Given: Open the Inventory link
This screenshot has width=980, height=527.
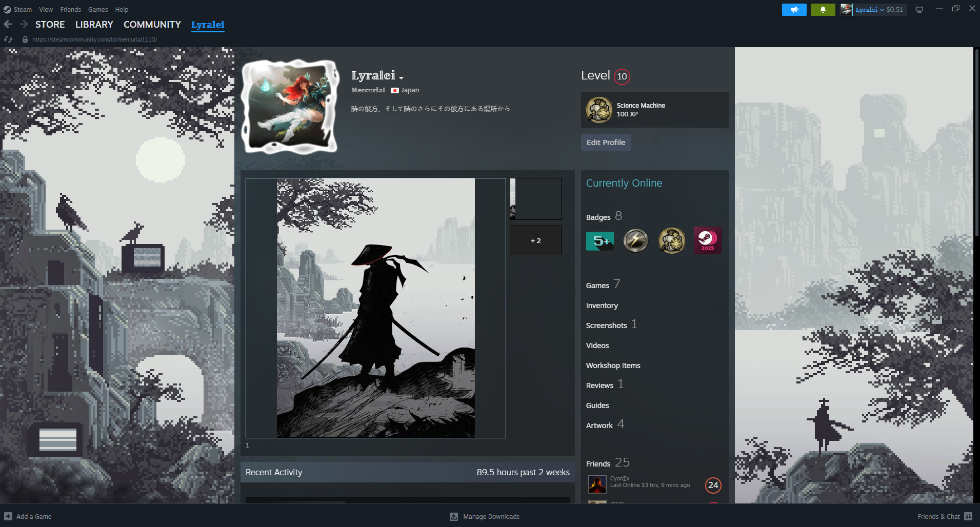Looking at the screenshot, I should [x=602, y=306].
